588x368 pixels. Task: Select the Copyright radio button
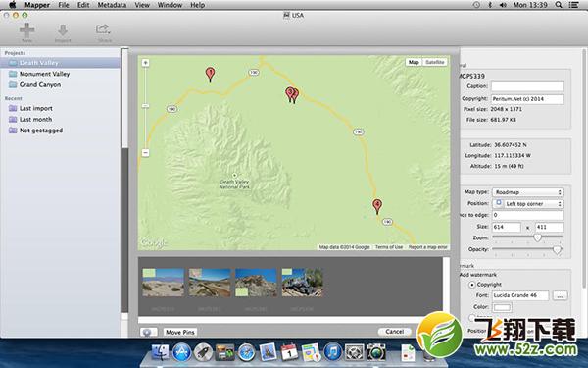pyautogui.click(x=472, y=285)
